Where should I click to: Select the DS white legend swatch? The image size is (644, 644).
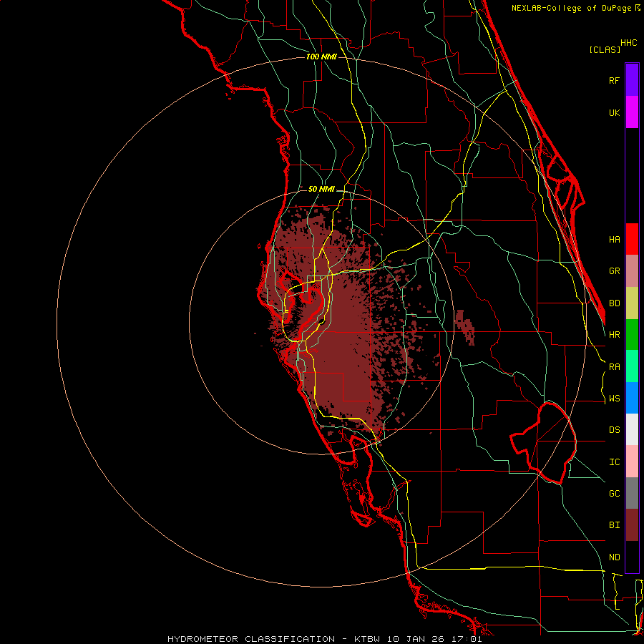[632, 429]
